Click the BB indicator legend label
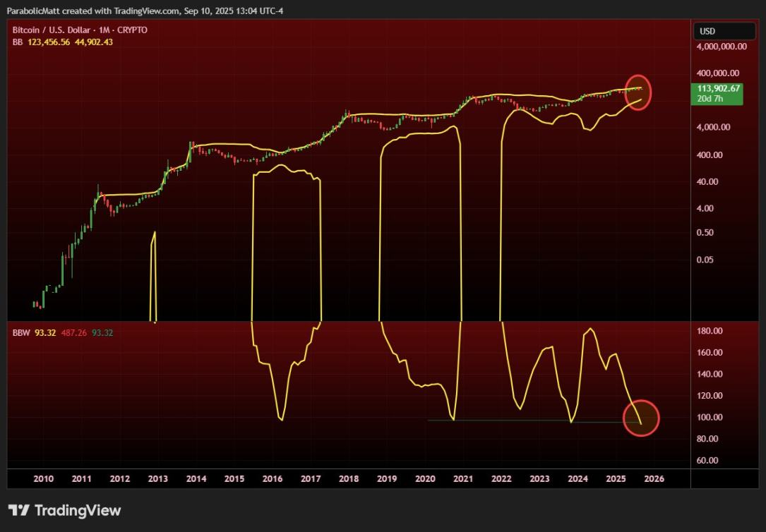 [18, 42]
